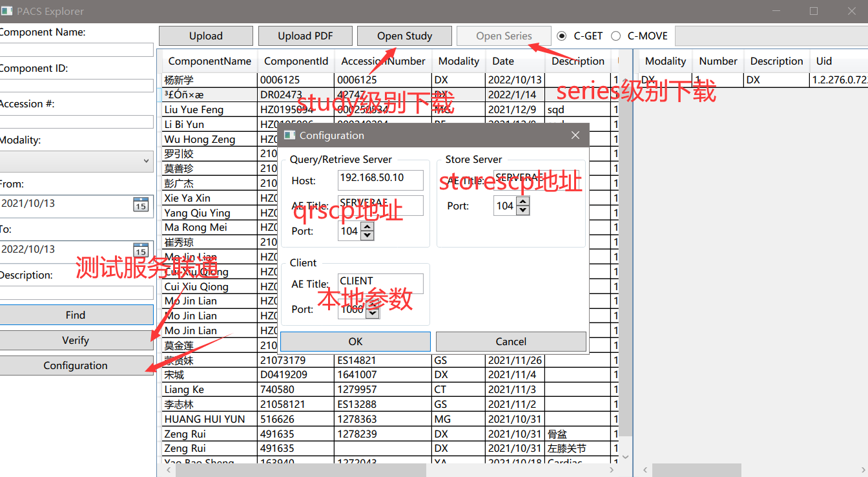The height and width of the screenshot is (477, 868).
Task: Click series Uid 1.2.276.0.72 cell
Action: pyautogui.click(x=838, y=80)
